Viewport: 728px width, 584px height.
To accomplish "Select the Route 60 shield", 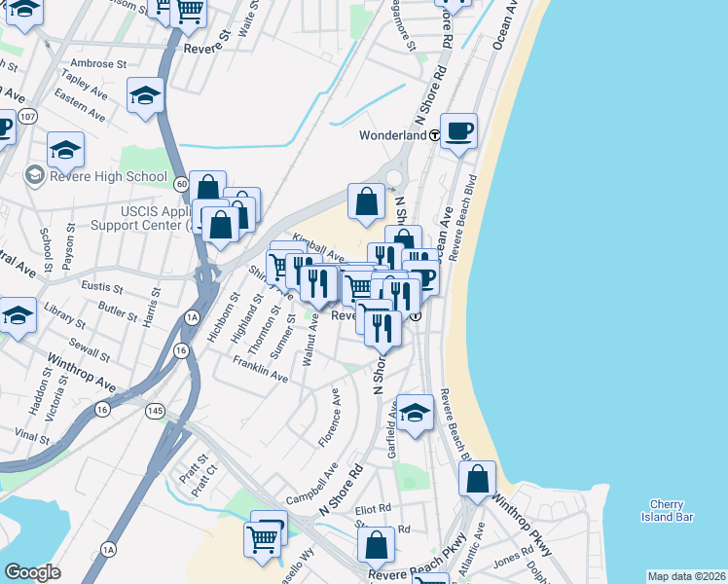I will 182,184.
